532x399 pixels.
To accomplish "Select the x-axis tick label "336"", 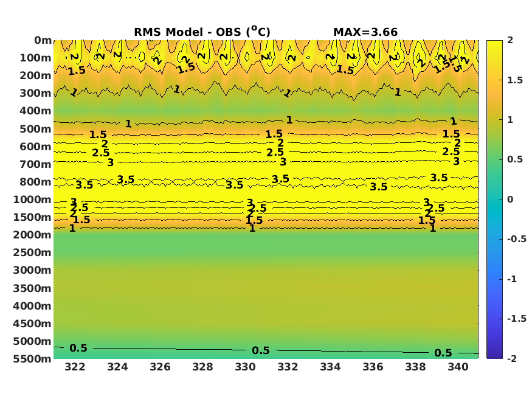I will 373,367.
